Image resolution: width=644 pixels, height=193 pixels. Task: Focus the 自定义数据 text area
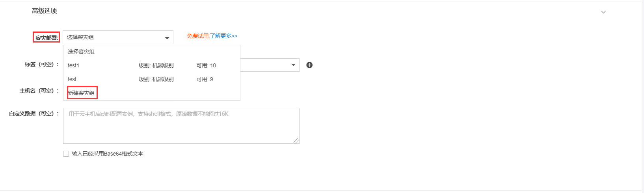click(181, 126)
